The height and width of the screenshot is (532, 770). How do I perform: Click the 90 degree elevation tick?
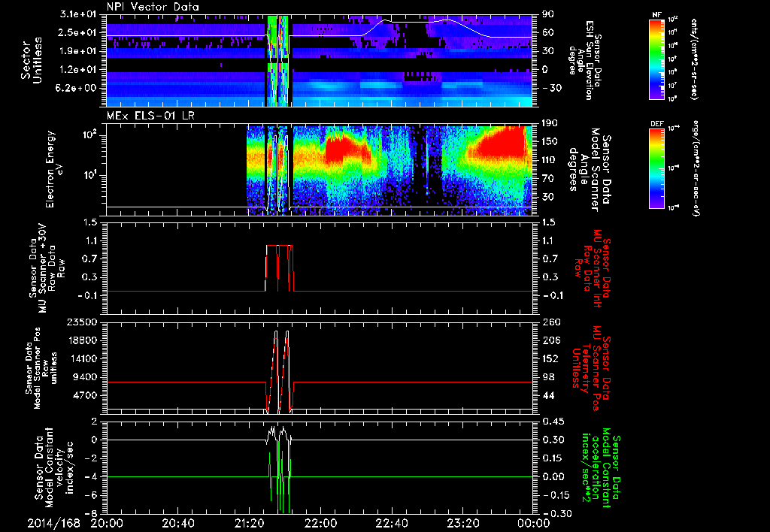coord(548,14)
